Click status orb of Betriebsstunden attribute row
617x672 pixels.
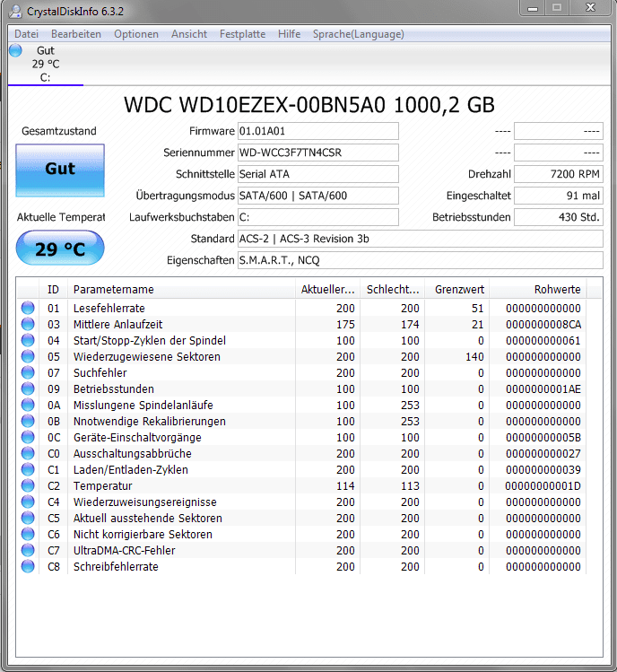(x=28, y=388)
